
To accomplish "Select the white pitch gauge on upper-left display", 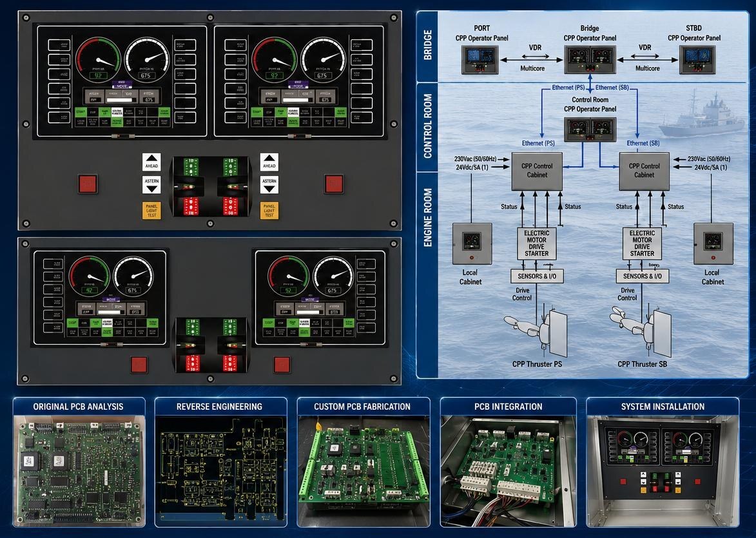I will [147, 59].
